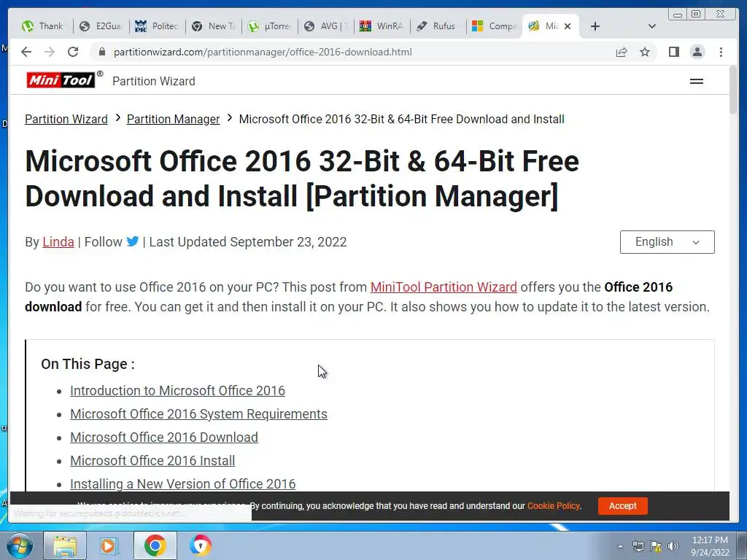Jump to Introduction to Microsoft Office 2016
This screenshot has width=747, height=560.
pyautogui.click(x=177, y=391)
